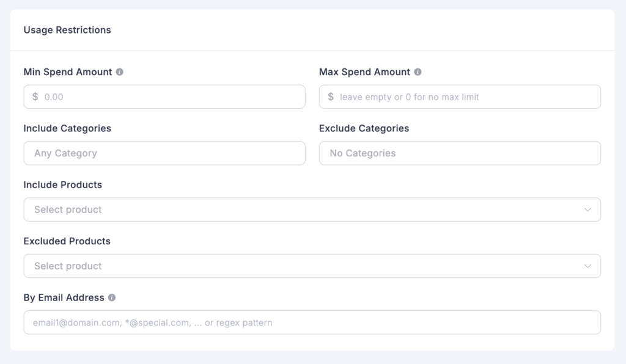
Task: Focus the Min Spend Amount input
Action: click(171, 96)
